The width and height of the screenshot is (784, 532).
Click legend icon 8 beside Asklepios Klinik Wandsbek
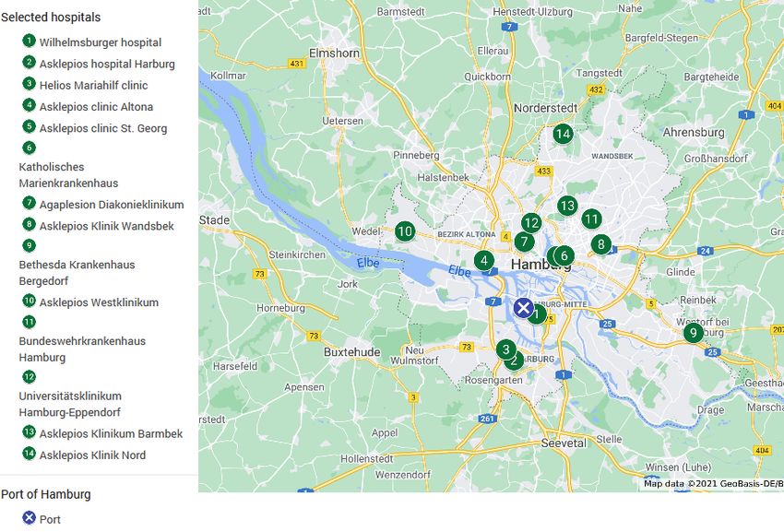[29, 224]
